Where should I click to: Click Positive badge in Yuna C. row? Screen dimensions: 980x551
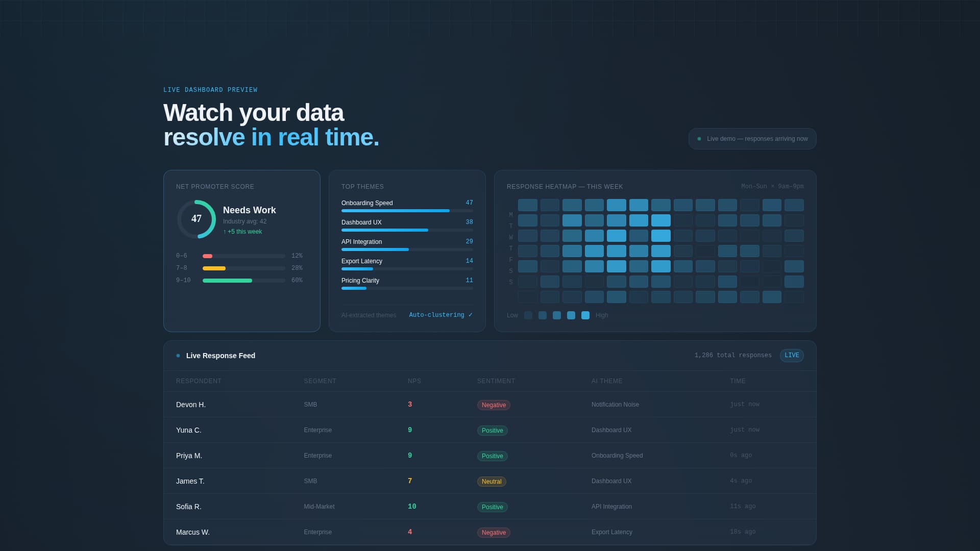tap(492, 431)
